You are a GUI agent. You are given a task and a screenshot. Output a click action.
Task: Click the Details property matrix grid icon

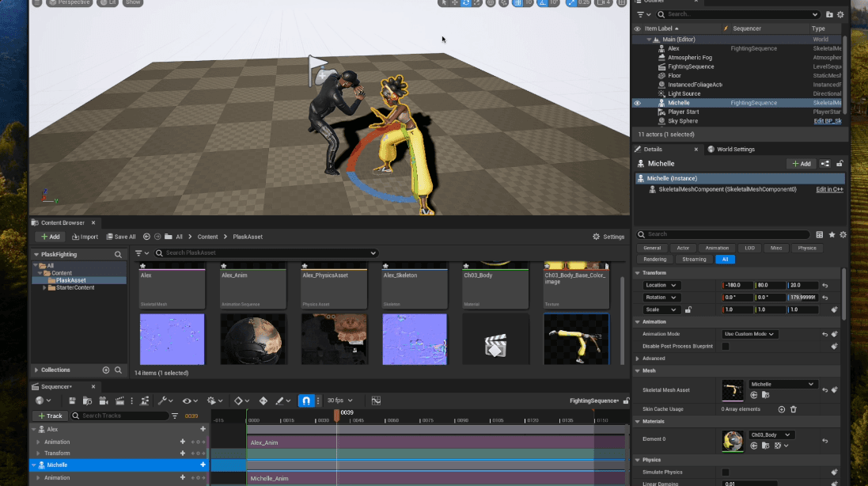[819, 234]
